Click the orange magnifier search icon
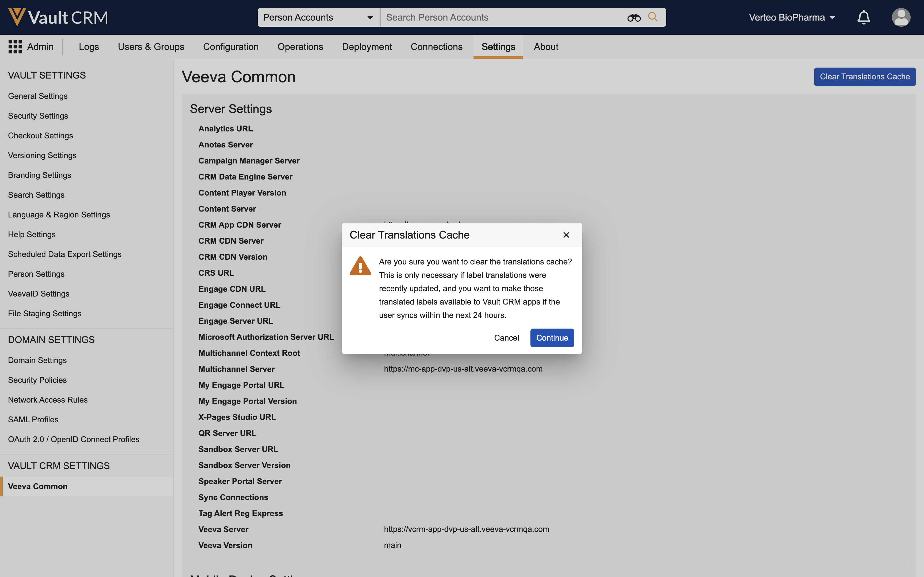 [x=653, y=17]
